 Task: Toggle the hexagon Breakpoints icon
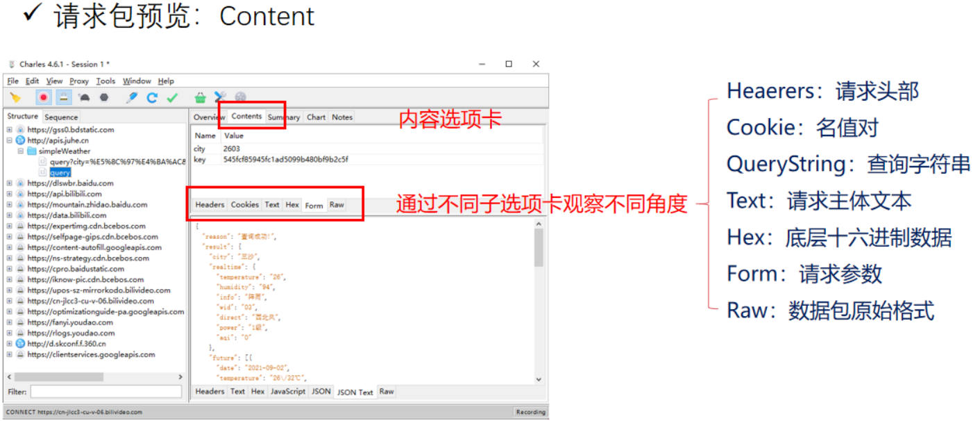click(x=103, y=98)
